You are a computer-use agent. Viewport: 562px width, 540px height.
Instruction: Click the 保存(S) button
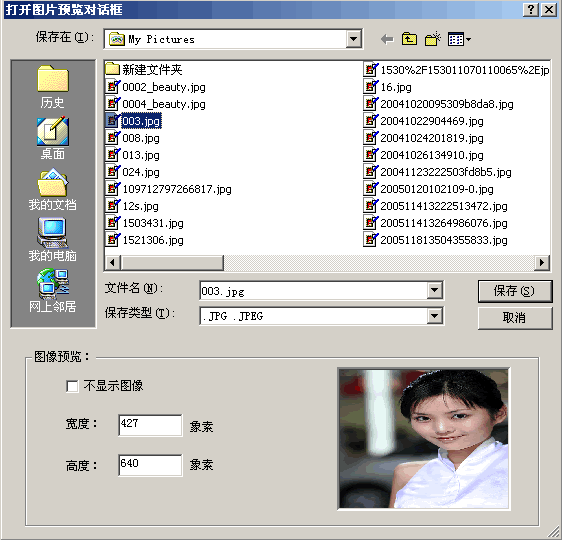(515, 291)
